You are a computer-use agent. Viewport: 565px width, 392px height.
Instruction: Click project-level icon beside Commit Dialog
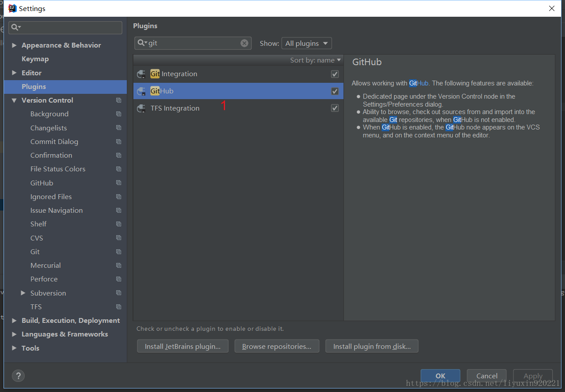click(x=118, y=142)
